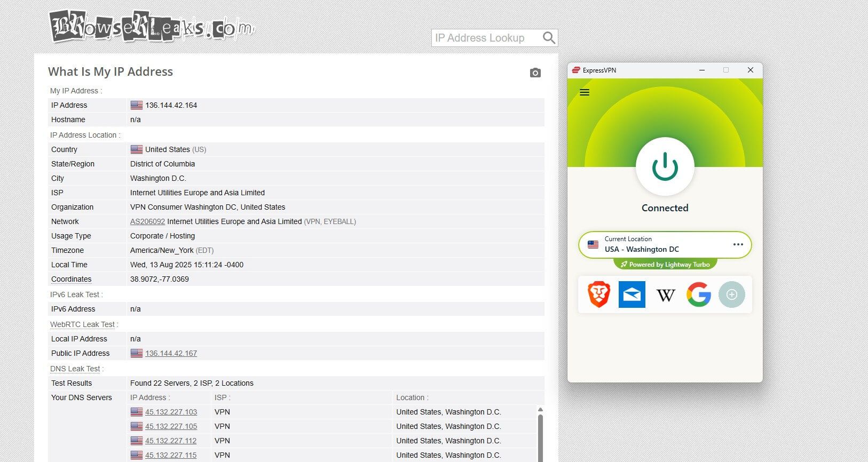This screenshot has width=868, height=462.
Task: Click the 'District of Columbia' value
Action: click(162, 164)
